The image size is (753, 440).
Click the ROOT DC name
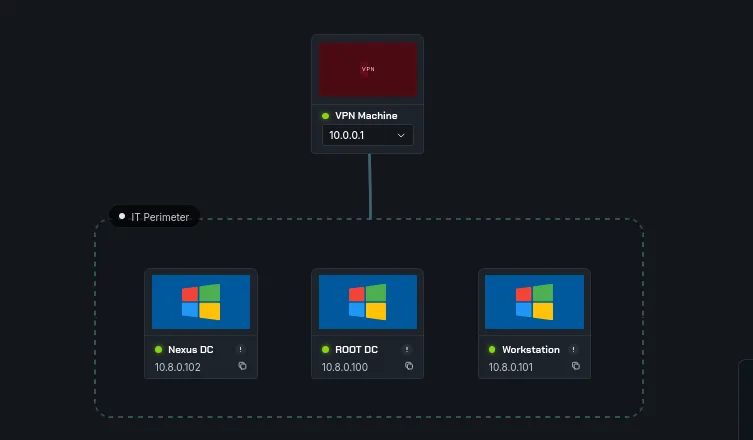(x=356, y=350)
